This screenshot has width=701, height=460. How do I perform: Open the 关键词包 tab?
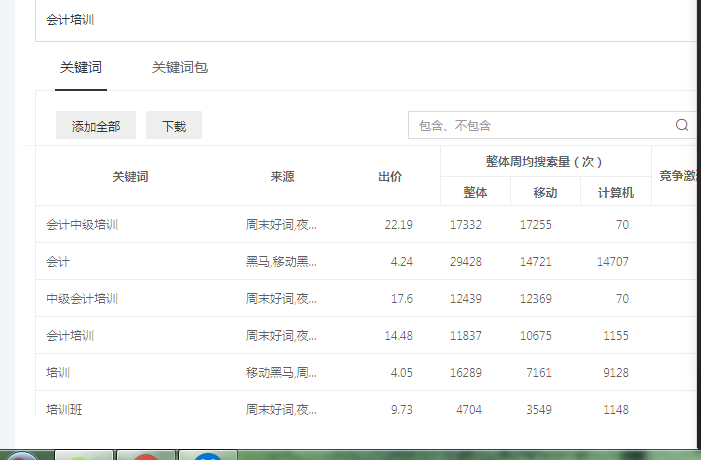(x=180, y=68)
